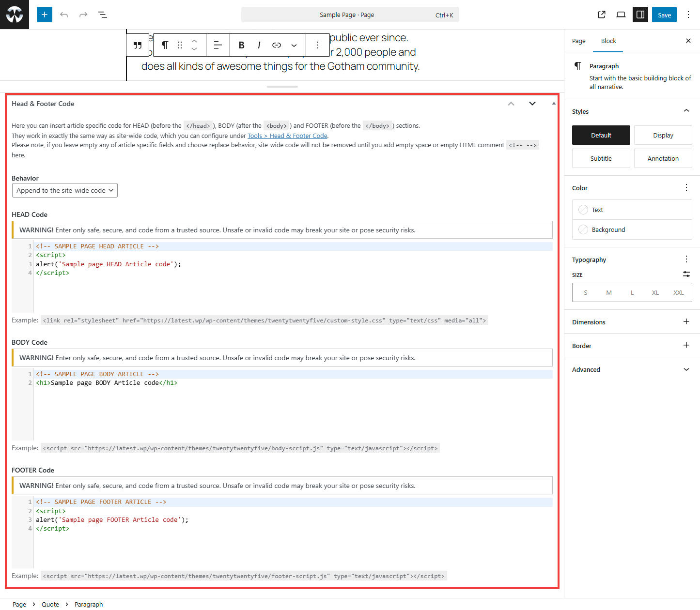Open the device preview options
The image size is (700, 610).
pos(621,15)
